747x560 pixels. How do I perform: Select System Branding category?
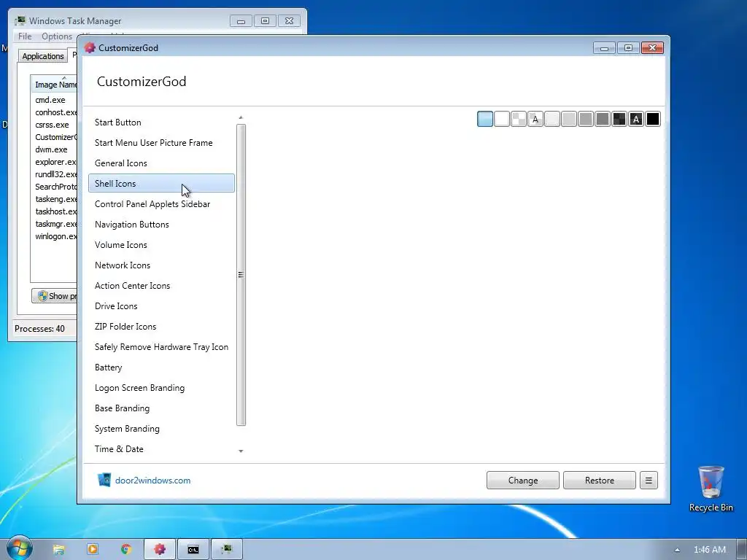(161, 429)
